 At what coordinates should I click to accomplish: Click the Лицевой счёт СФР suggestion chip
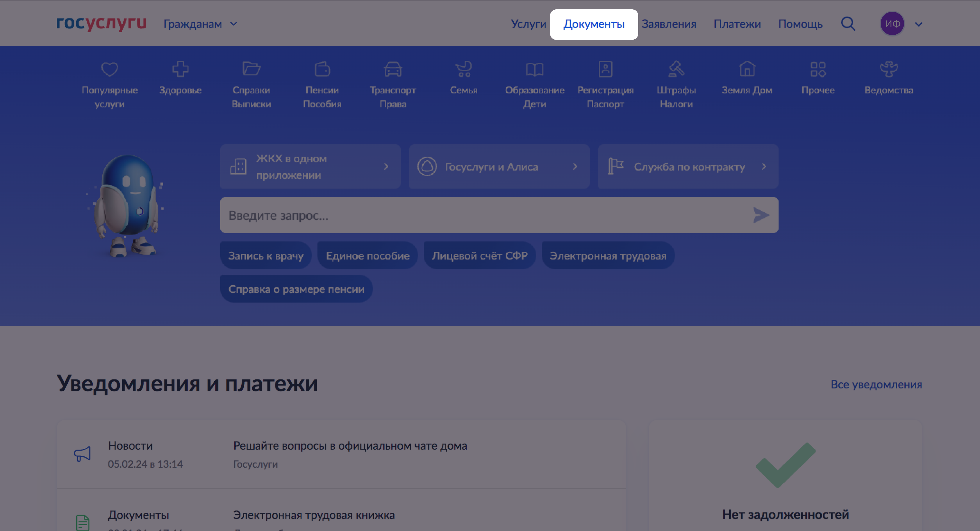point(480,255)
